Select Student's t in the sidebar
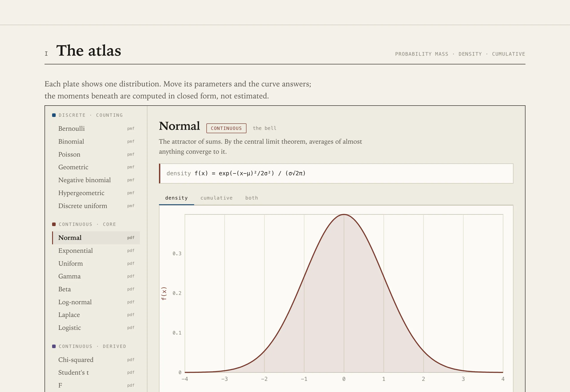The image size is (570, 392). tap(96, 372)
